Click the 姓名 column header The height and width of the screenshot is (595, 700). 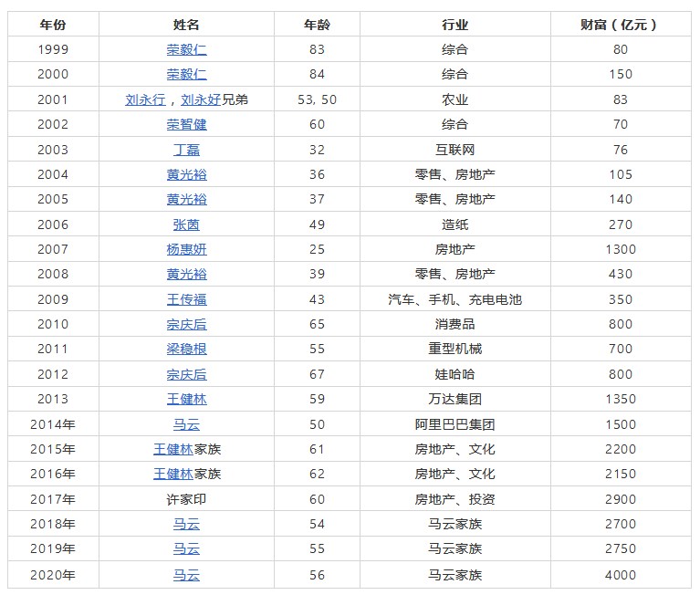186,24
